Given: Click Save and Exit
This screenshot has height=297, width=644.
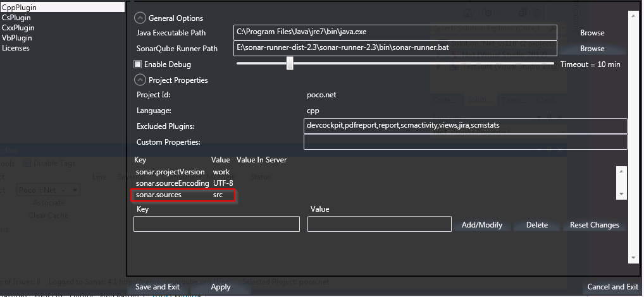Looking at the screenshot, I should point(158,287).
